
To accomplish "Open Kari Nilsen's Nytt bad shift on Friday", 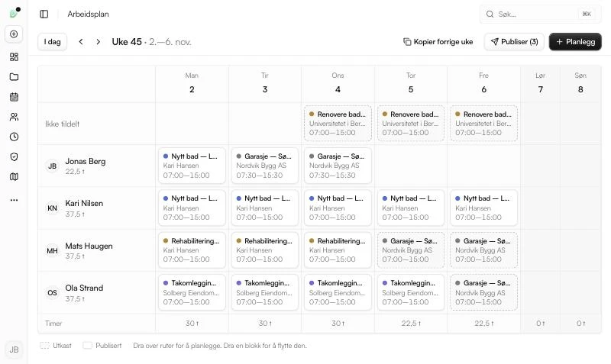I will pos(484,208).
